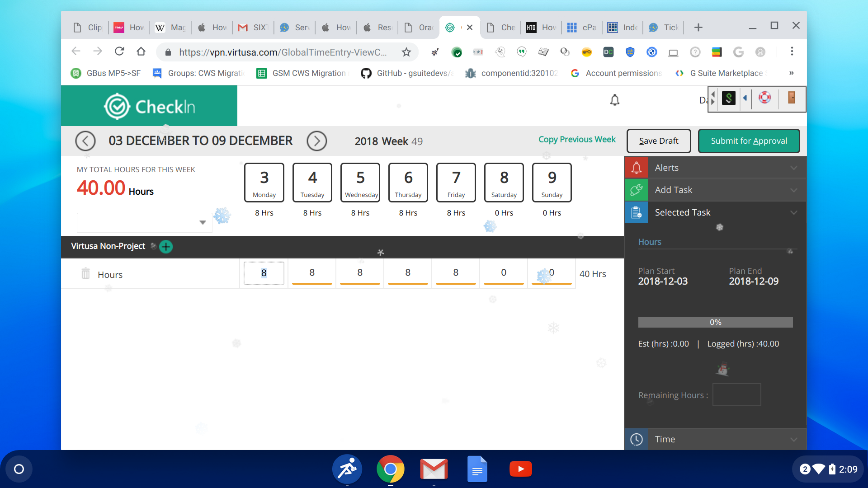Viewport: 868px width, 488px height.
Task: Select the Sunday 9 day box
Action: pyautogui.click(x=552, y=183)
